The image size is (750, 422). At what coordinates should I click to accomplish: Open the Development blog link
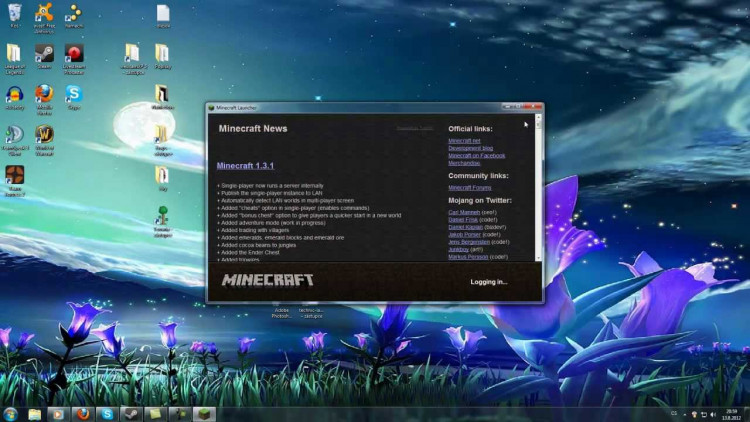pos(471,148)
